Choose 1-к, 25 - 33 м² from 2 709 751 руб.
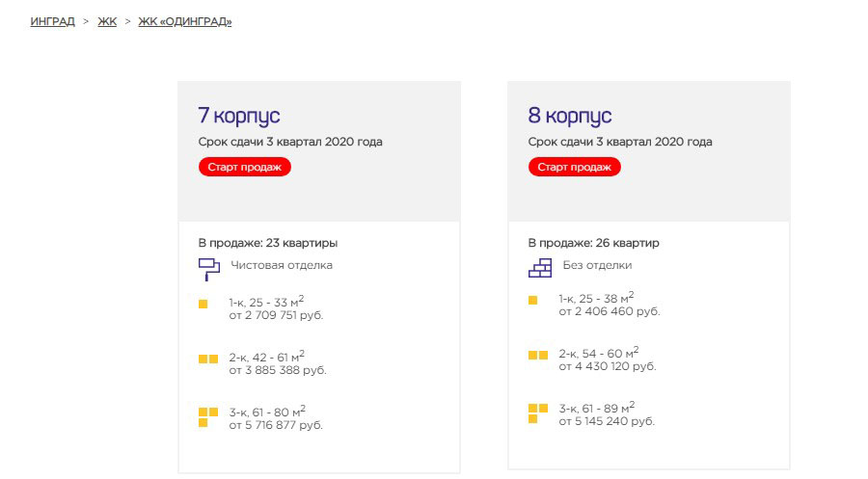The height and width of the screenshot is (479, 868). point(276,308)
